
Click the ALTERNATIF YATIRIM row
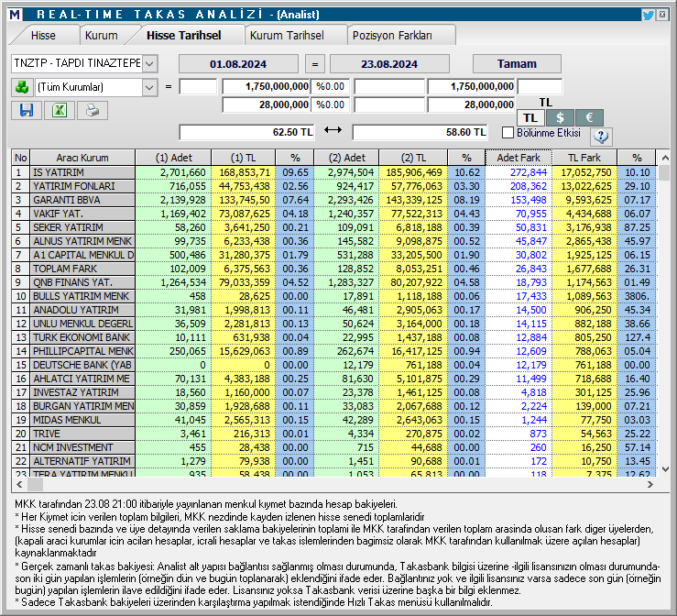pos(333,461)
